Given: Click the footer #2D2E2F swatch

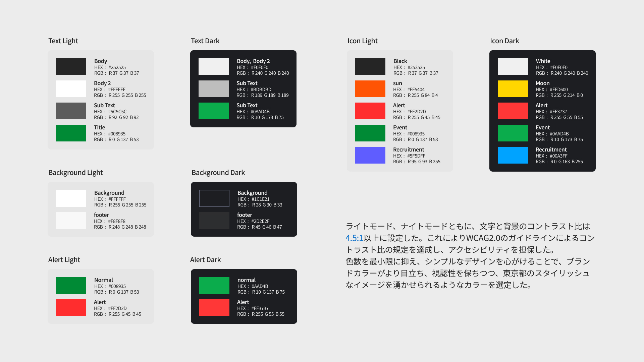Looking at the screenshot, I should (x=214, y=221).
